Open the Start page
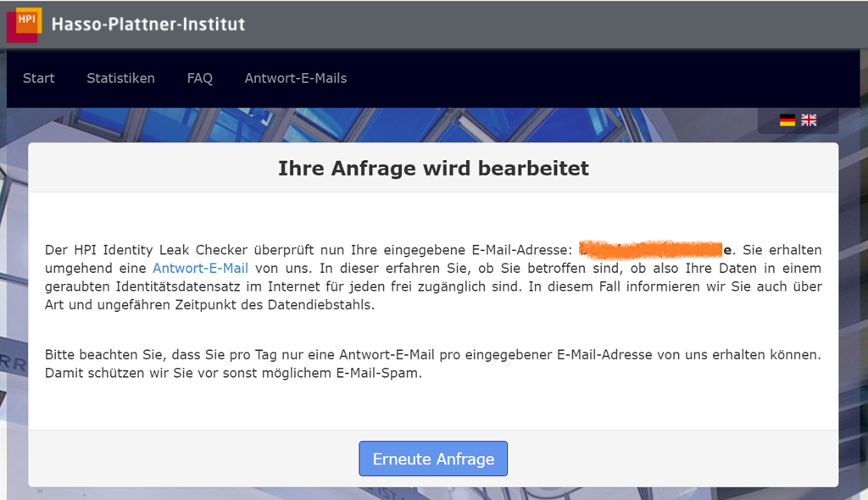The image size is (868, 500). tap(38, 78)
